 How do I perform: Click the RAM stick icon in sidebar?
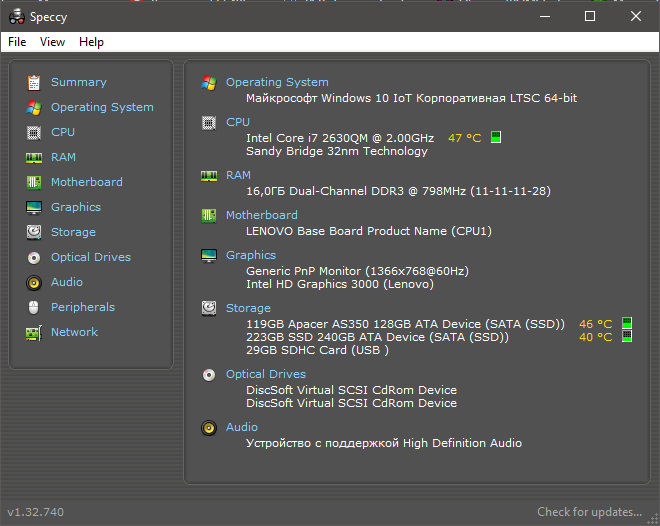[x=34, y=157]
